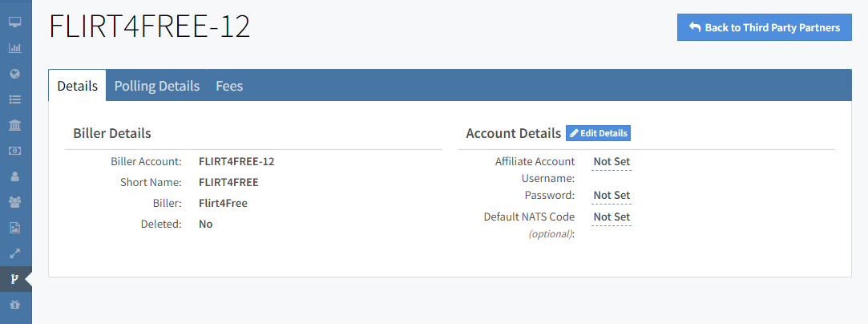Open the money bill icon section
This screenshot has height=324, width=868.
pos(14,151)
